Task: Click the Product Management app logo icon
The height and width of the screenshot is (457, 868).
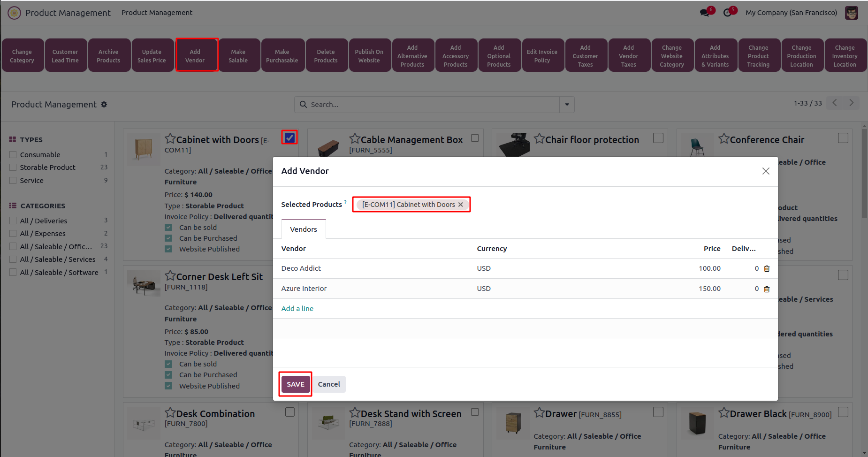Action: pyautogui.click(x=14, y=13)
